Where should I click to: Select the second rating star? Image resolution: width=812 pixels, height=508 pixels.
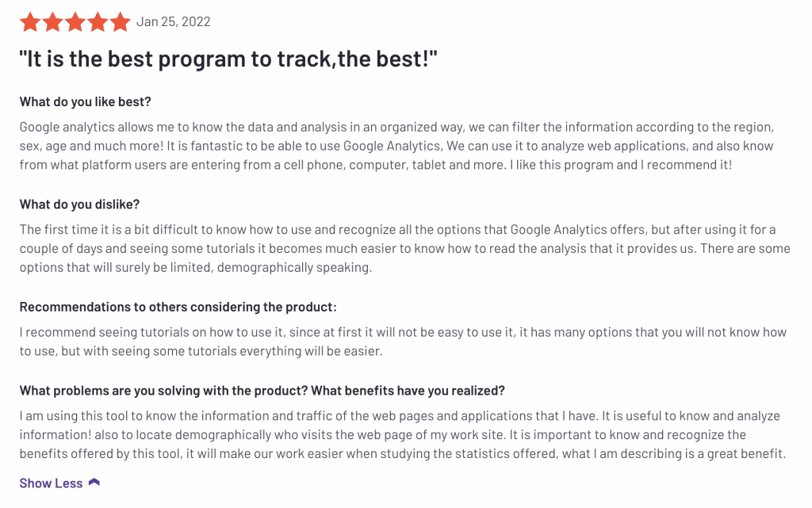[x=53, y=22]
